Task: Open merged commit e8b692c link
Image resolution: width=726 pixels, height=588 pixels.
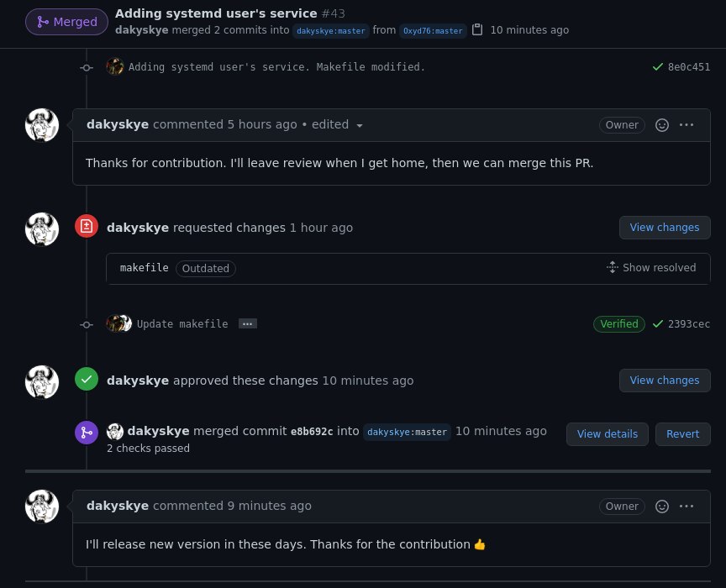Action: coord(312,432)
